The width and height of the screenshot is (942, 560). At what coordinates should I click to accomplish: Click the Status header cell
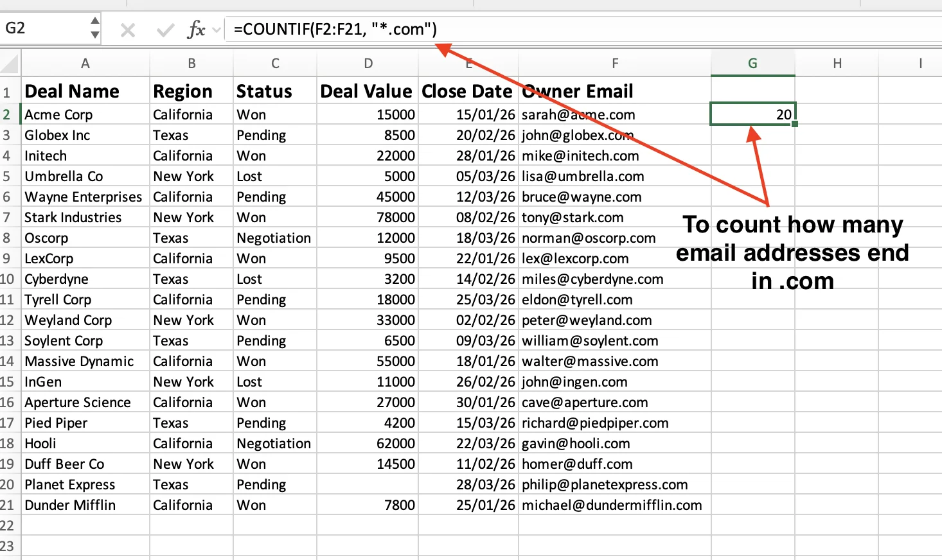(275, 91)
